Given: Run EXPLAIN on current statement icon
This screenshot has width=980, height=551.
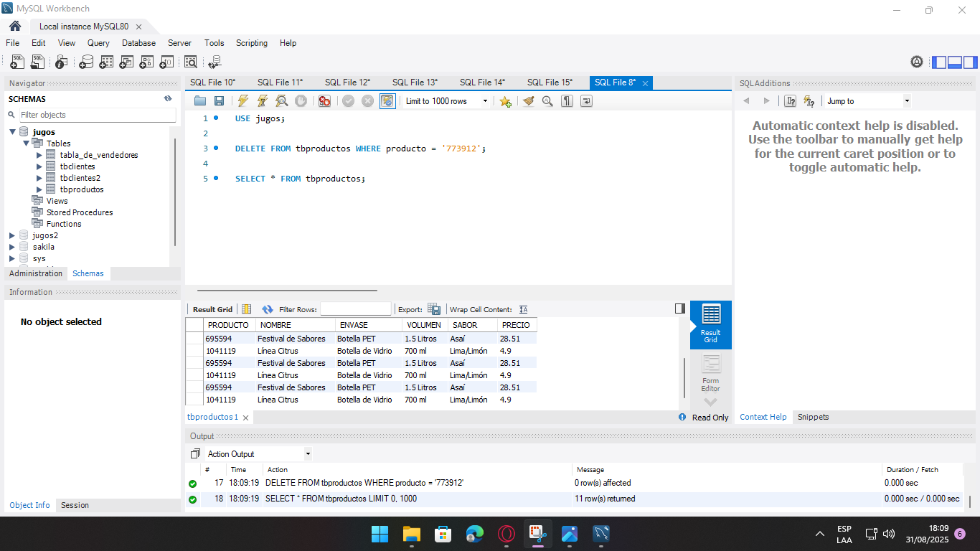Looking at the screenshot, I should [282, 101].
